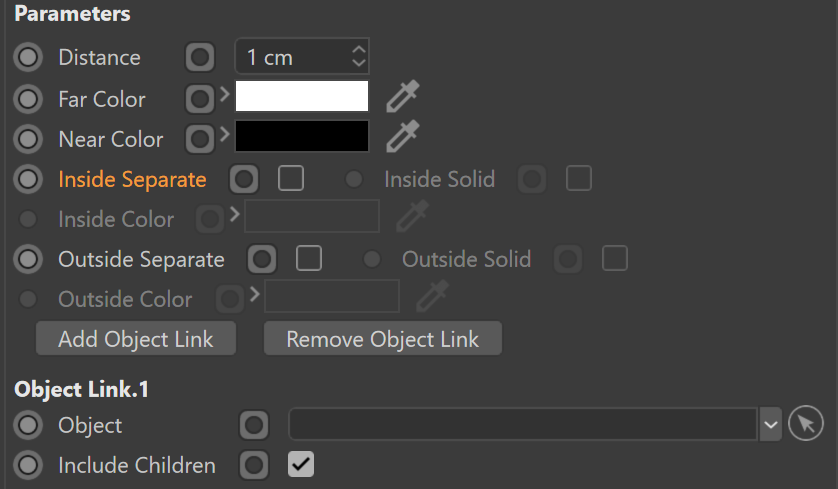Click the Add Object Link button
Screen dimensions: 838x489
point(136,338)
